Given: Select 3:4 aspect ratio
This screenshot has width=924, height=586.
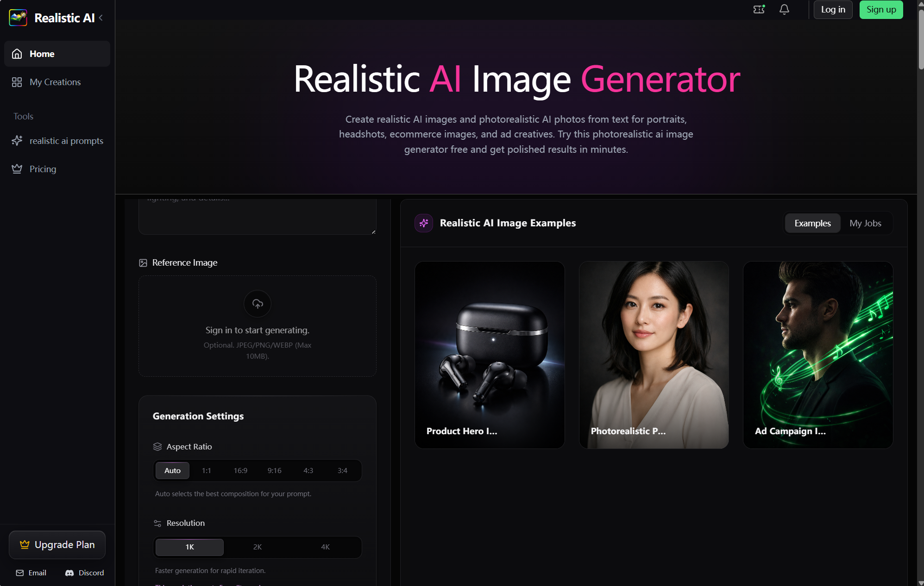Looking at the screenshot, I should point(343,471).
